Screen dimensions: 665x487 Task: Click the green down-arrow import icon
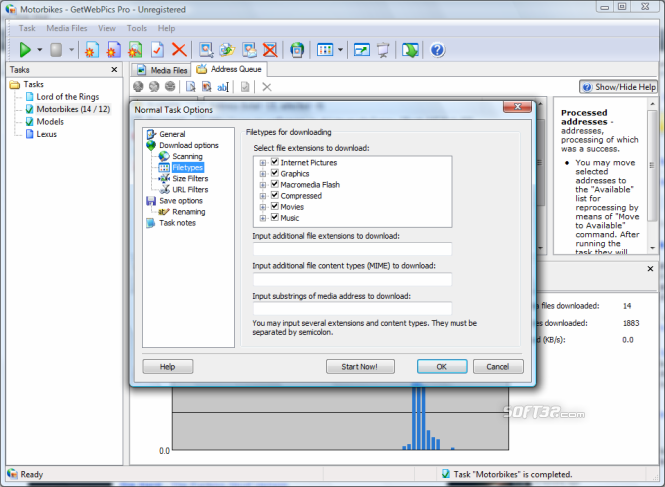[410, 50]
